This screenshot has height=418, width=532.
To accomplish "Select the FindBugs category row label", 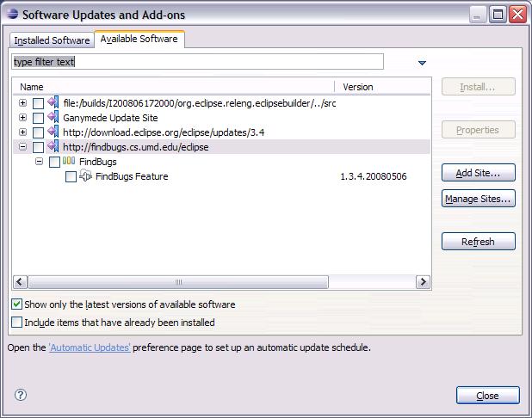I will click(x=98, y=162).
